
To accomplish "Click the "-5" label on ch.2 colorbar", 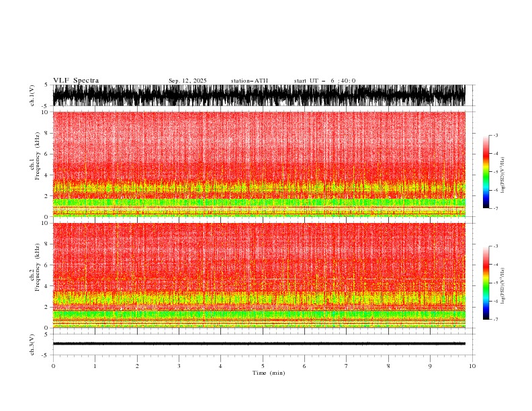I will click(x=495, y=283).
